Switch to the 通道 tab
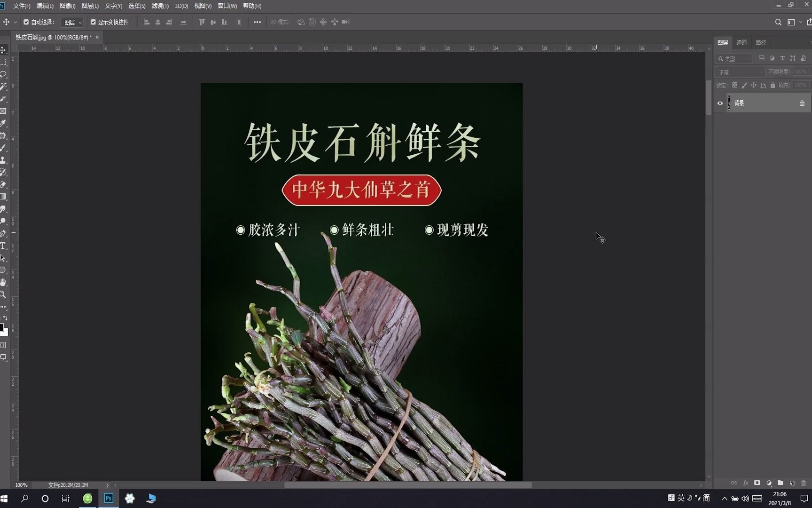This screenshot has height=508, width=812. (742, 42)
